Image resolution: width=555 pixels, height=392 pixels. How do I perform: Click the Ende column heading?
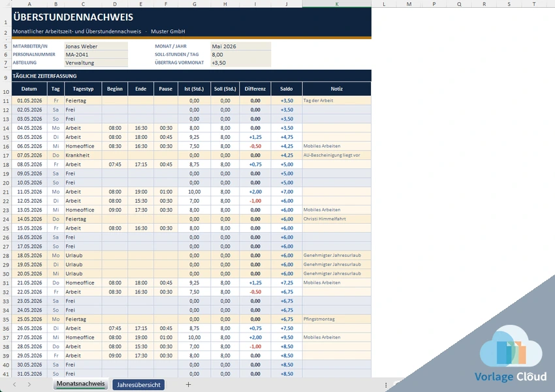(140, 89)
